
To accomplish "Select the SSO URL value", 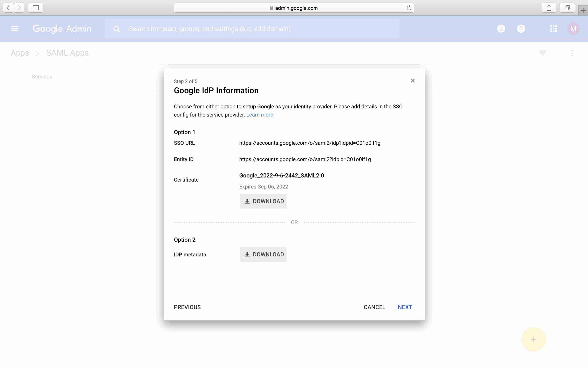I will click(310, 143).
